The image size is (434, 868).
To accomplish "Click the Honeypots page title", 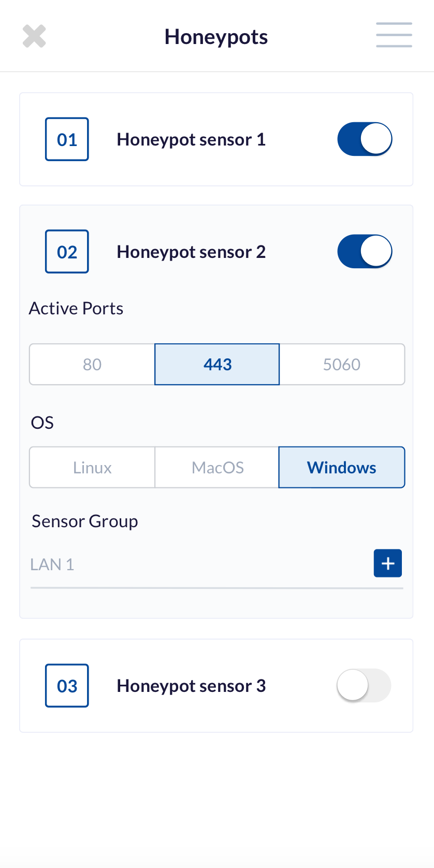I will pyautogui.click(x=216, y=37).
